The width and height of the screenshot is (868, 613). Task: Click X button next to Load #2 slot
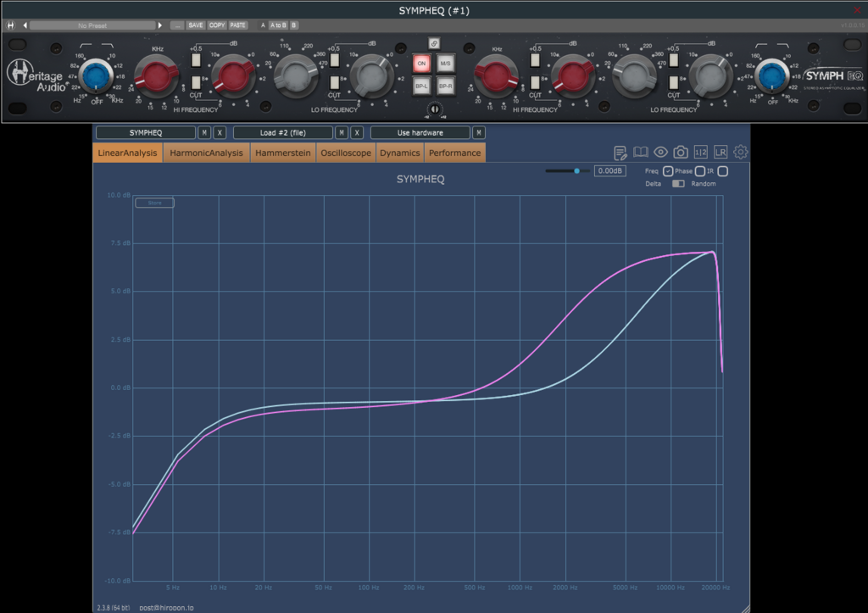(x=357, y=133)
